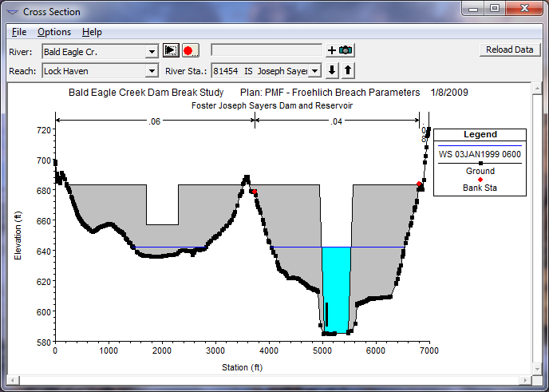Open the River Sta. dropdown
This screenshot has width=549, height=392.
point(314,71)
